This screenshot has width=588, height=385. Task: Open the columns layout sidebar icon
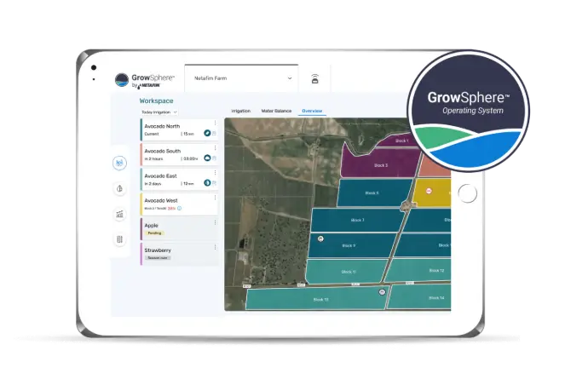coord(119,239)
